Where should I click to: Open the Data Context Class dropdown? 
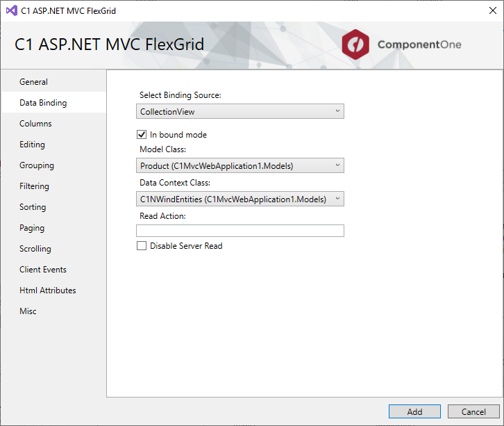pos(240,199)
